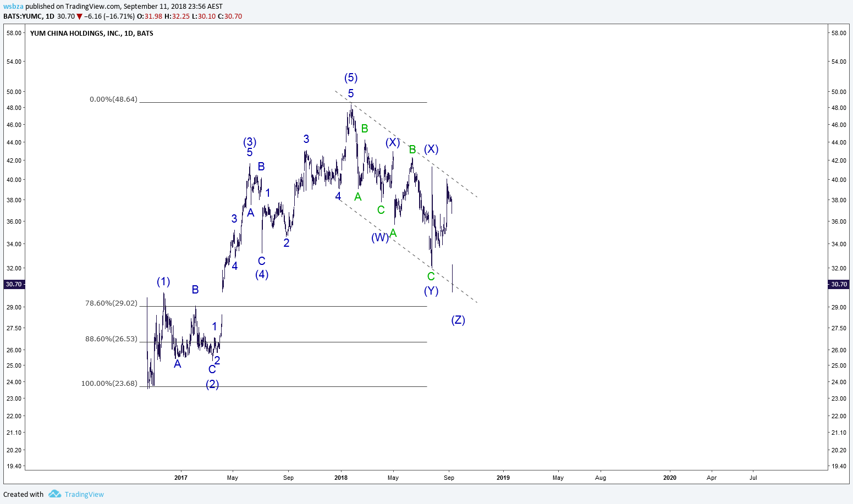
Task: Click the −6.16 (−16.71%) change value
Action: pos(109,16)
